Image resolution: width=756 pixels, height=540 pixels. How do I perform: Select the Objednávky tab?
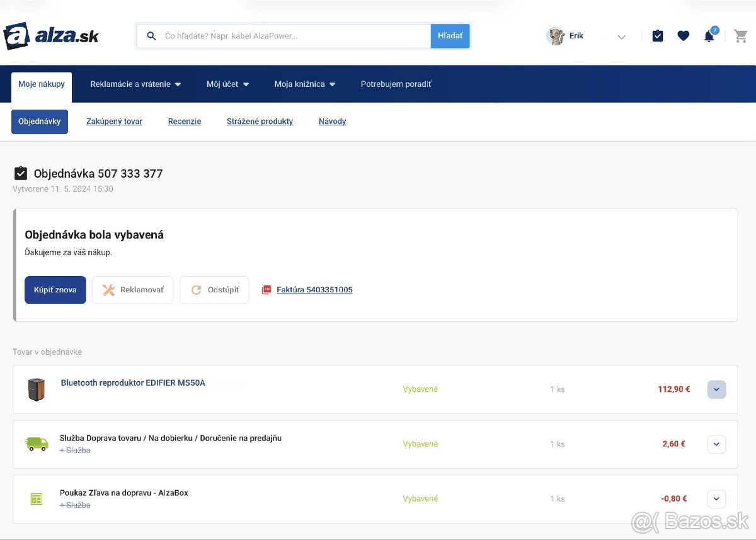pos(40,122)
